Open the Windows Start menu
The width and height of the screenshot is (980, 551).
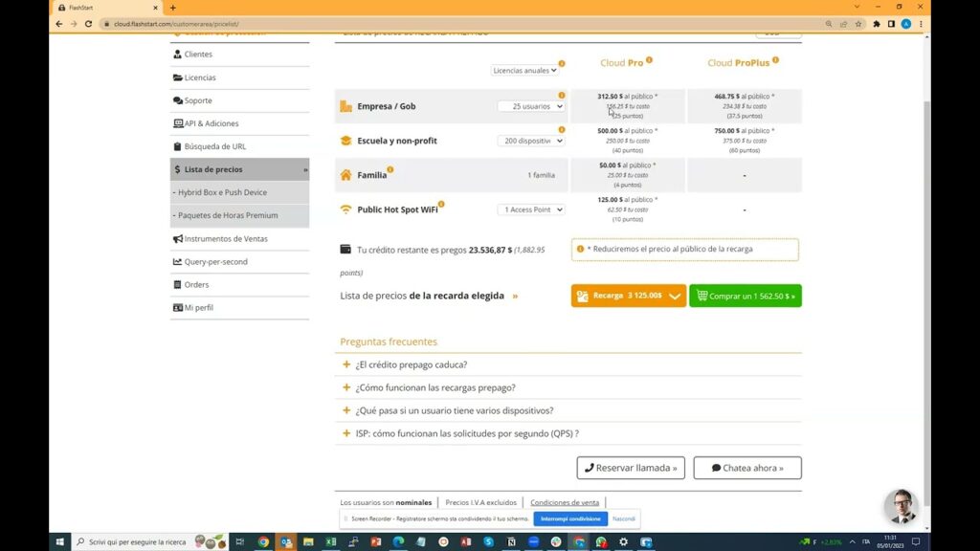(60, 541)
